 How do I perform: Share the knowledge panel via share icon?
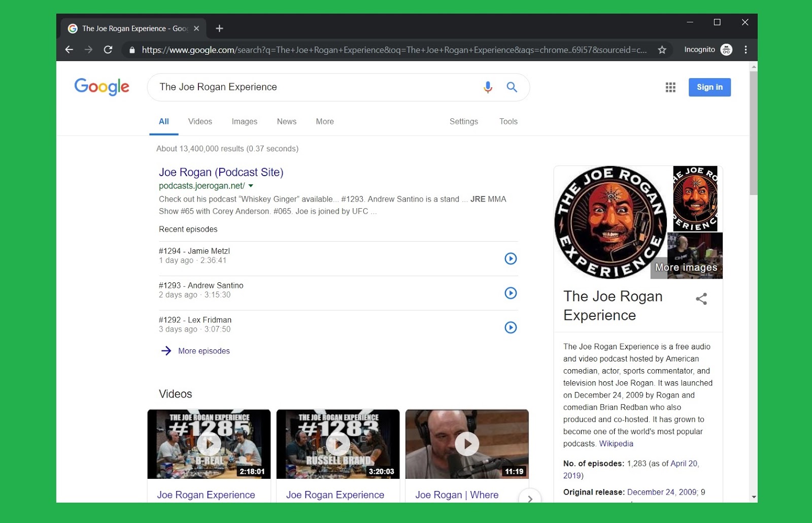click(701, 299)
